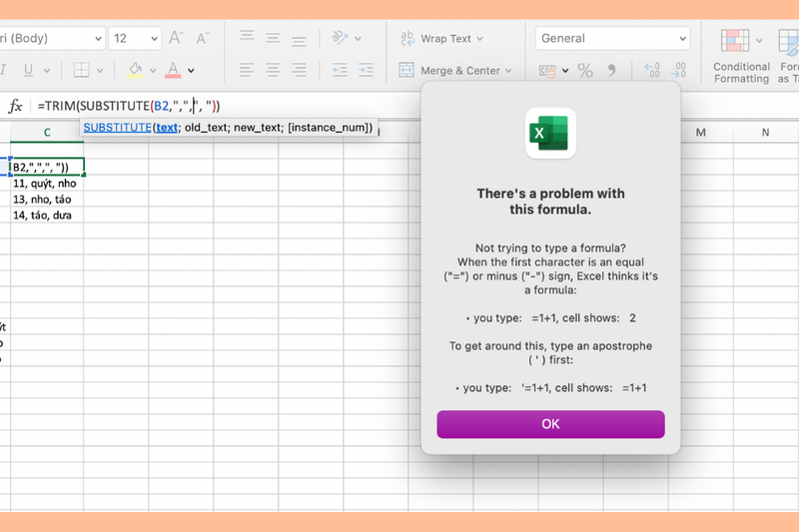Open fill color dropdown arrow

pos(153,71)
